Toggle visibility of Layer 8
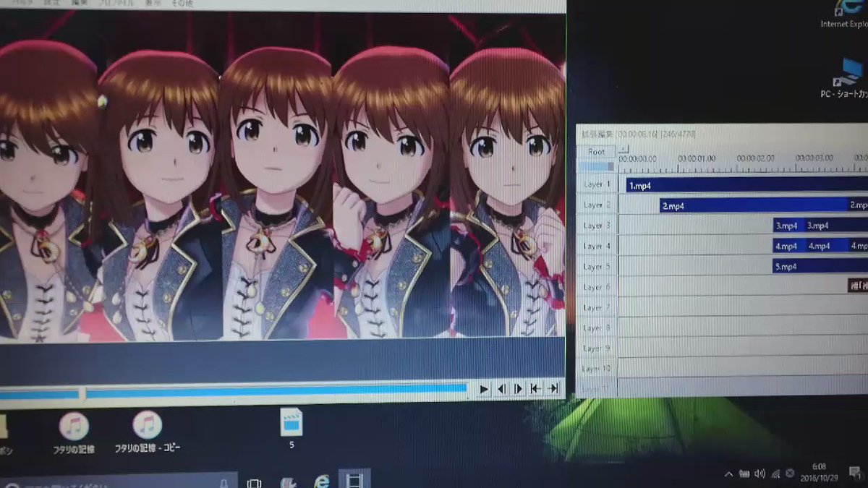 (x=597, y=328)
